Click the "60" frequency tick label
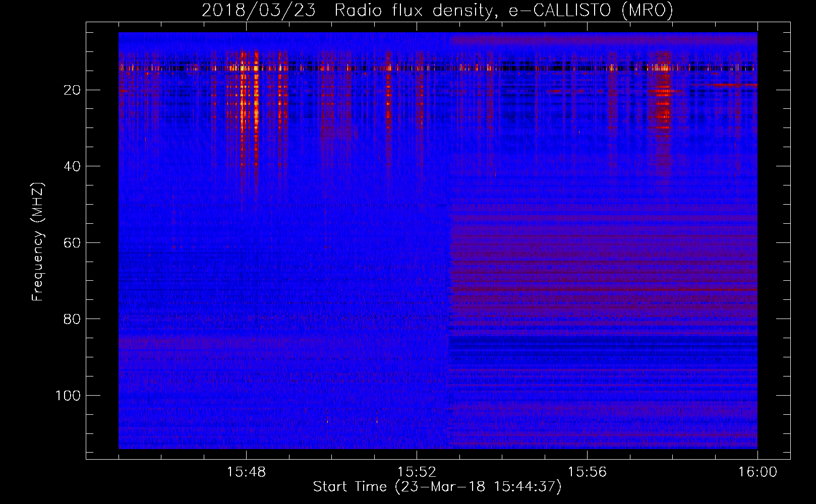This screenshot has height=504, width=816. (x=72, y=243)
